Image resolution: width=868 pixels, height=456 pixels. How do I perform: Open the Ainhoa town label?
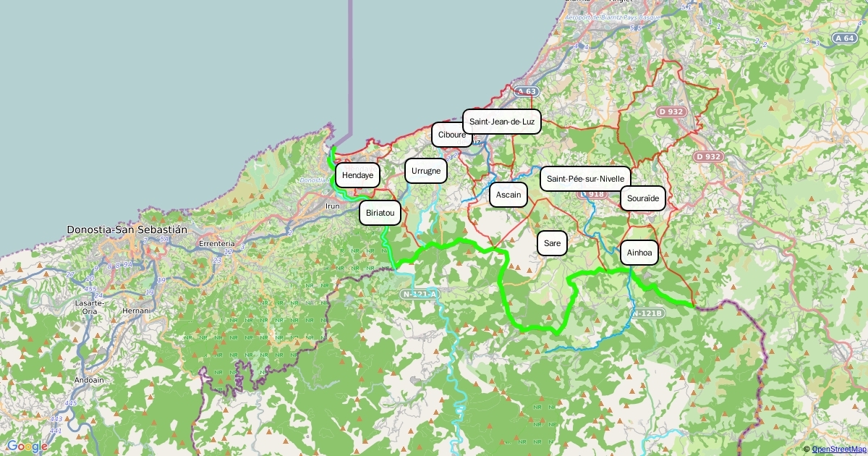coord(639,253)
